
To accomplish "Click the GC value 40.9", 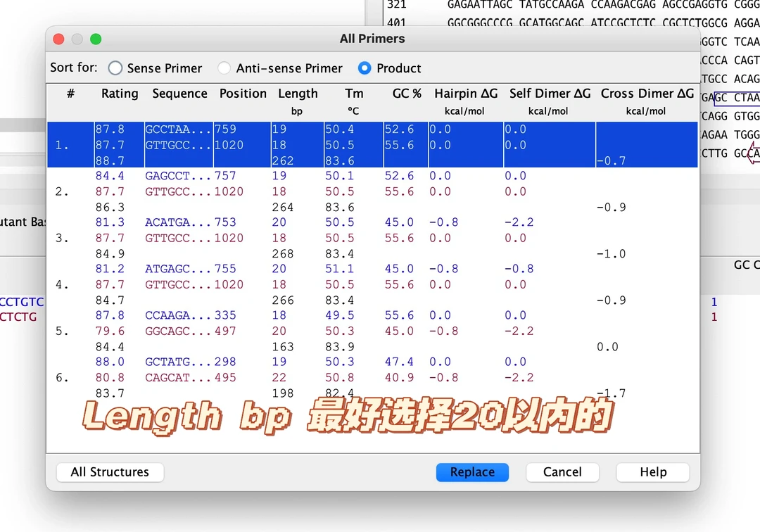I will point(400,377).
